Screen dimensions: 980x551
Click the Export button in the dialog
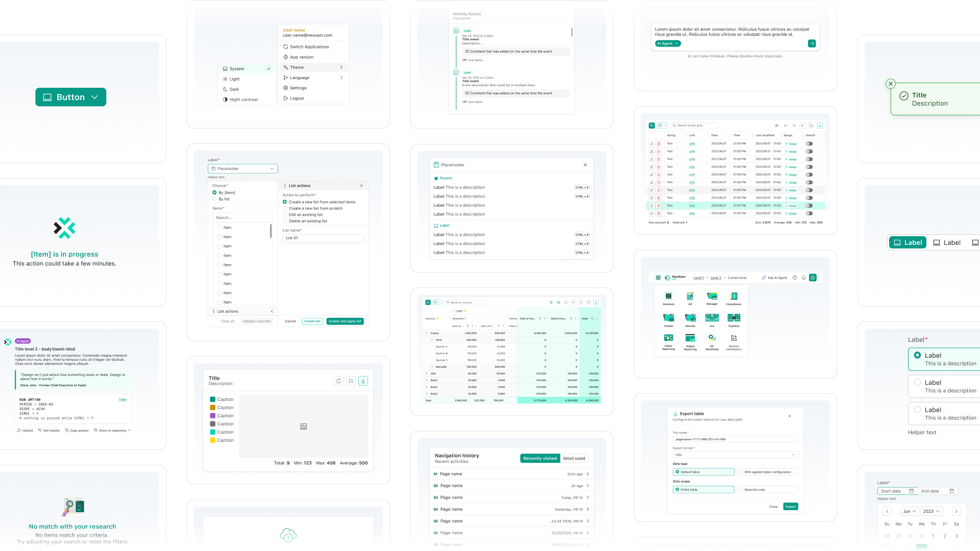[x=791, y=507]
